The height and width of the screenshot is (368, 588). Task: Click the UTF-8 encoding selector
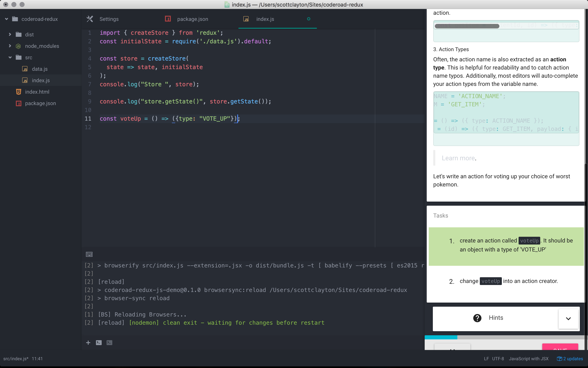(498, 359)
